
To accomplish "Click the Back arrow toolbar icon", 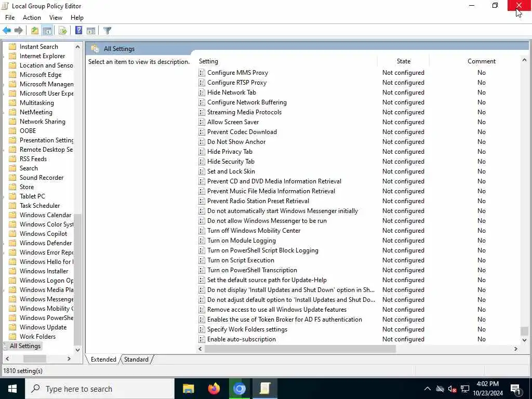I will tap(7, 31).
